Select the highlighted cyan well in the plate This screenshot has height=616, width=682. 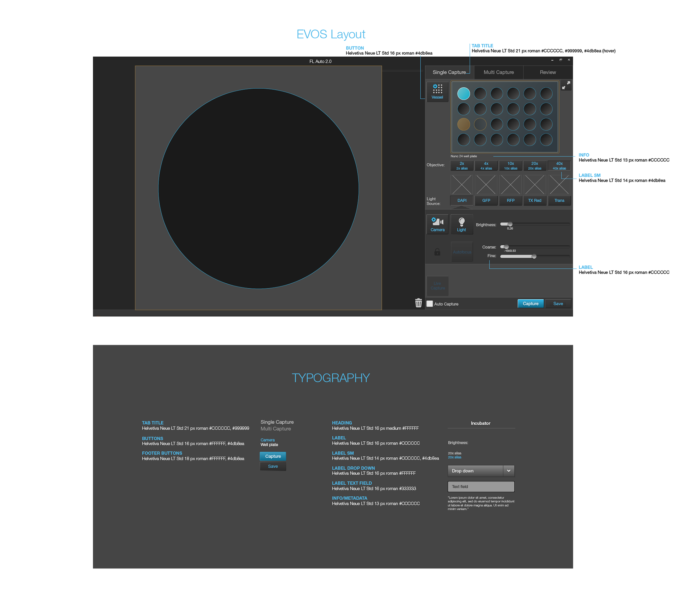click(463, 94)
